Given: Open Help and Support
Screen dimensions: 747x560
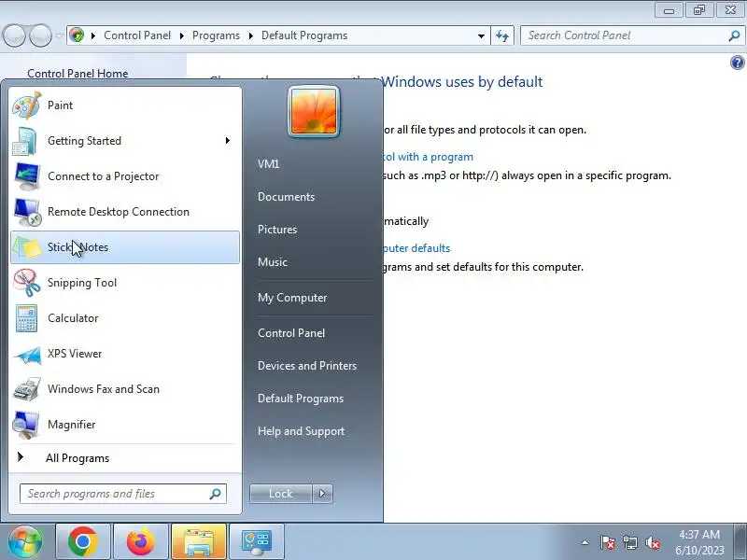Looking at the screenshot, I should click(x=301, y=431).
